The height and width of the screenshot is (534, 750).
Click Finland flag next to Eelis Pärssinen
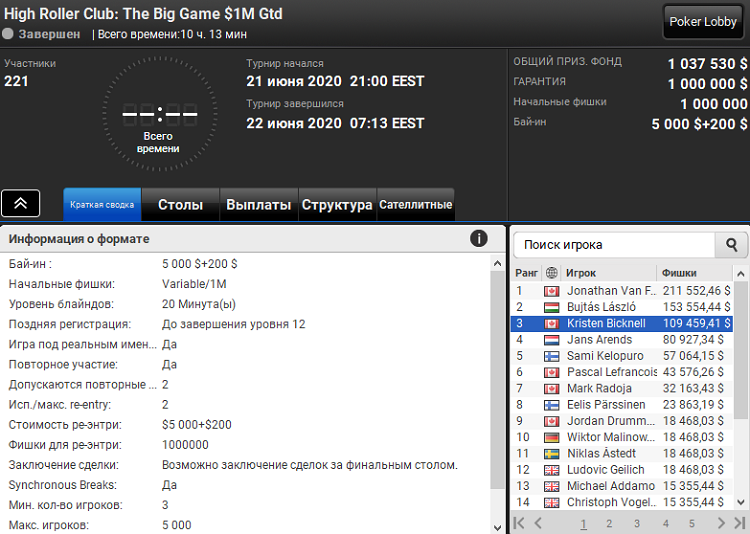pos(551,405)
